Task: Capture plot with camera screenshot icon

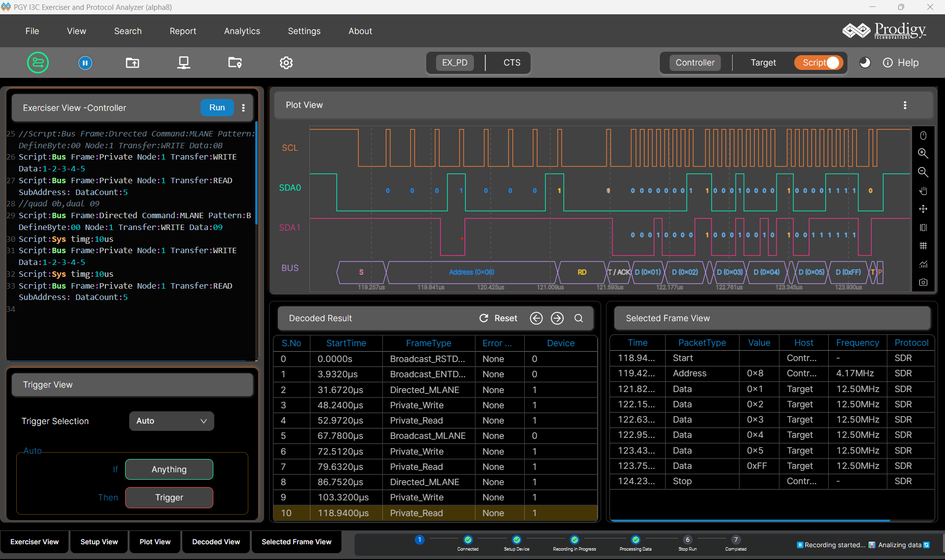Action: [x=923, y=282]
